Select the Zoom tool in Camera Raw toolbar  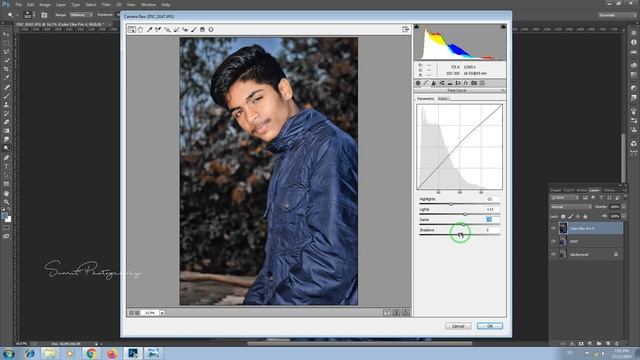coord(131,29)
